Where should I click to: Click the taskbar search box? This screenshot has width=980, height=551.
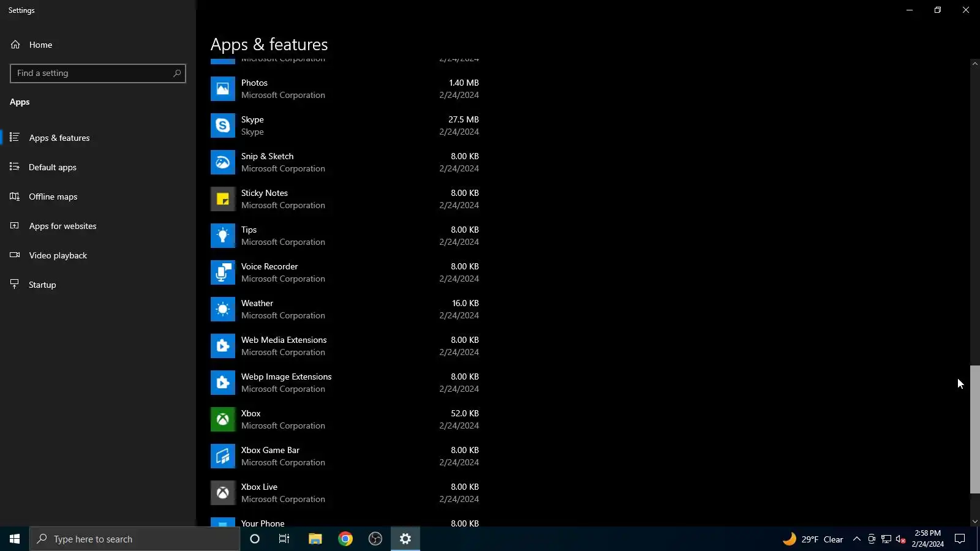coord(135,539)
